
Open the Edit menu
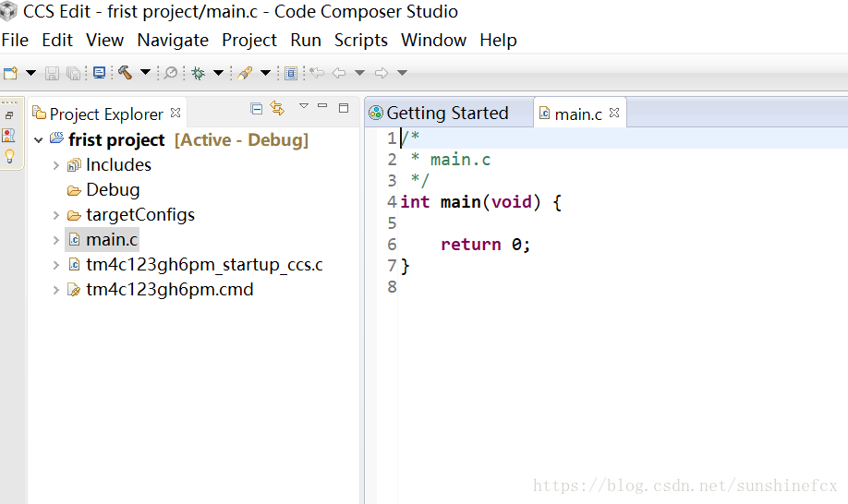coord(56,40)
